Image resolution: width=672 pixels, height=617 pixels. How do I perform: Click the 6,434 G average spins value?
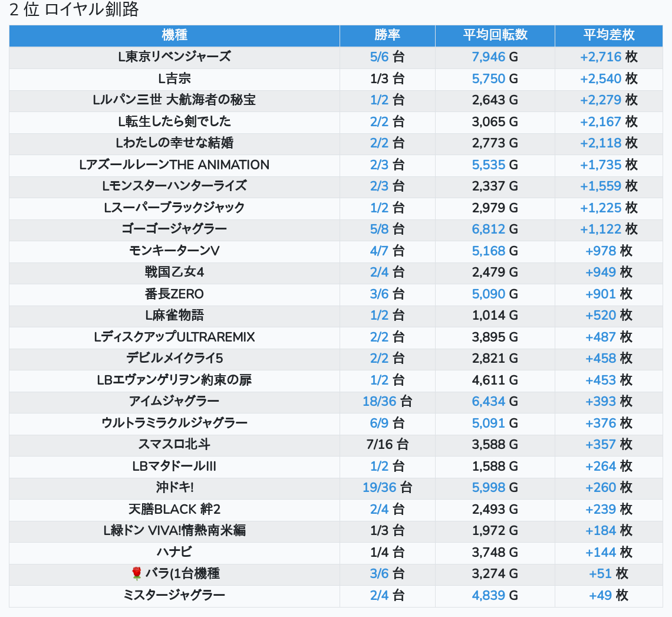tap(495, 402)
